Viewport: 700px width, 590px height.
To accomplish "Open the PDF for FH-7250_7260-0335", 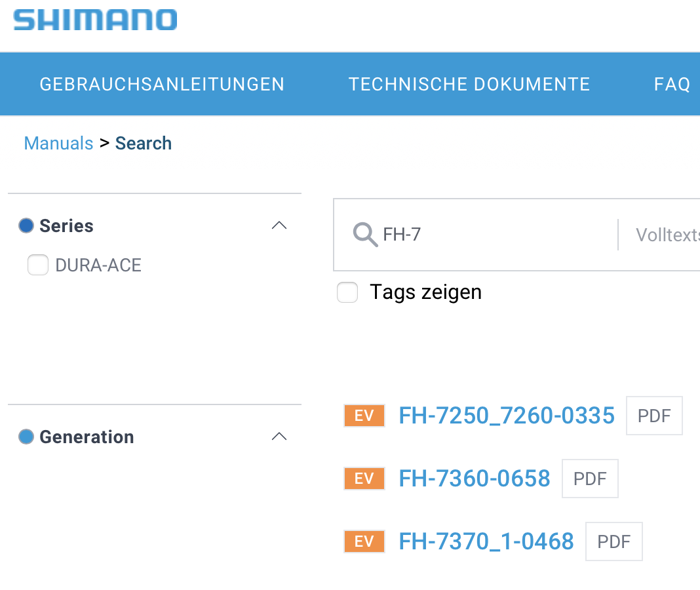I will click(x=654, y=416).
